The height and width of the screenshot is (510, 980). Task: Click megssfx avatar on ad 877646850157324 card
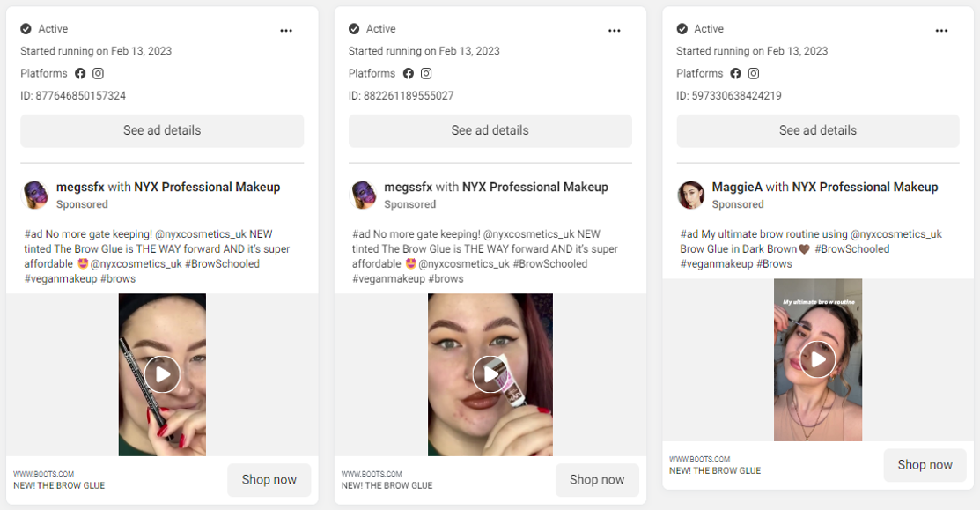pos(35,195)
